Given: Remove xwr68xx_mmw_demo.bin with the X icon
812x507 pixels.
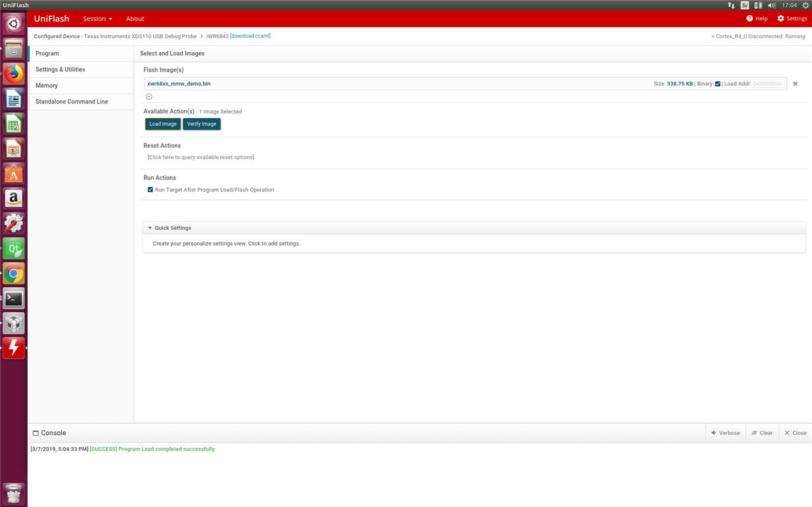Looking at the screenshot, I should [795, 84].
